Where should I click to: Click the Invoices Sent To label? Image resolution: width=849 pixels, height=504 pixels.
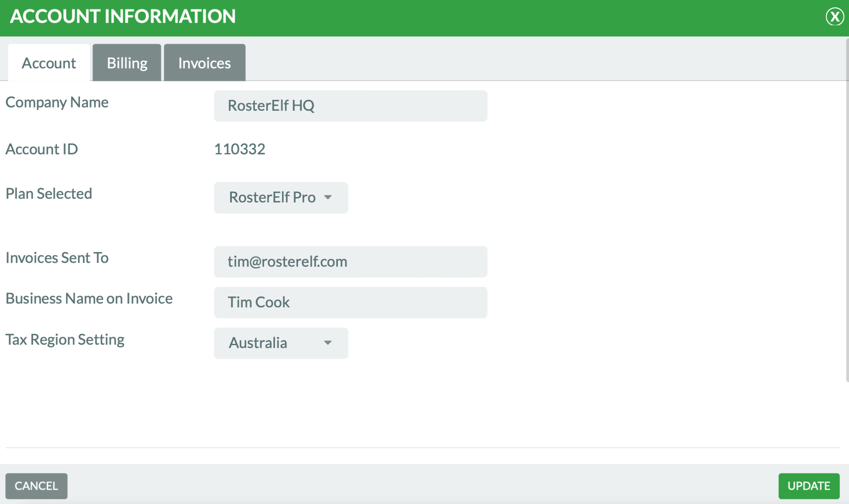click(x=57, y=257)
